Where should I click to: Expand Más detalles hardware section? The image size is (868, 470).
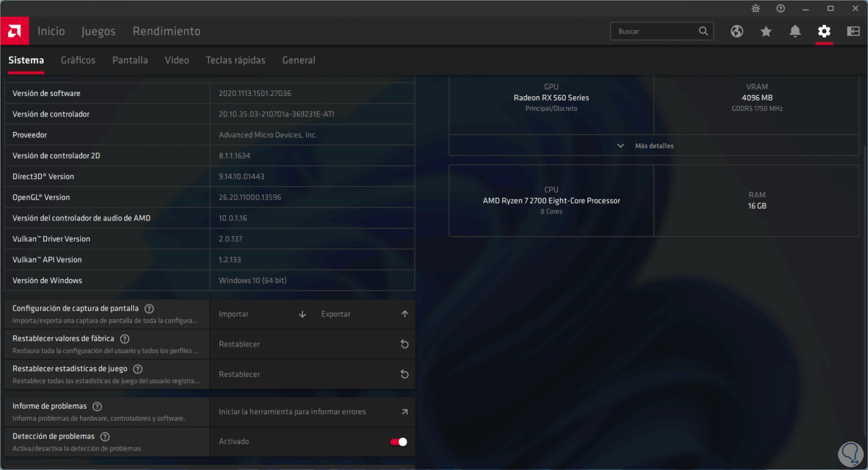pyautogui.click(x=654, y=146)
